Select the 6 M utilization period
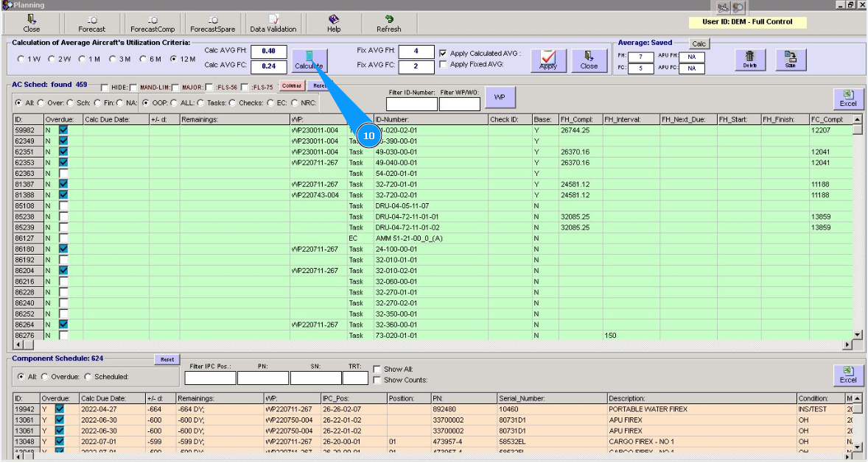The width and height of the screenshot is (868, 463). [144, 59]
